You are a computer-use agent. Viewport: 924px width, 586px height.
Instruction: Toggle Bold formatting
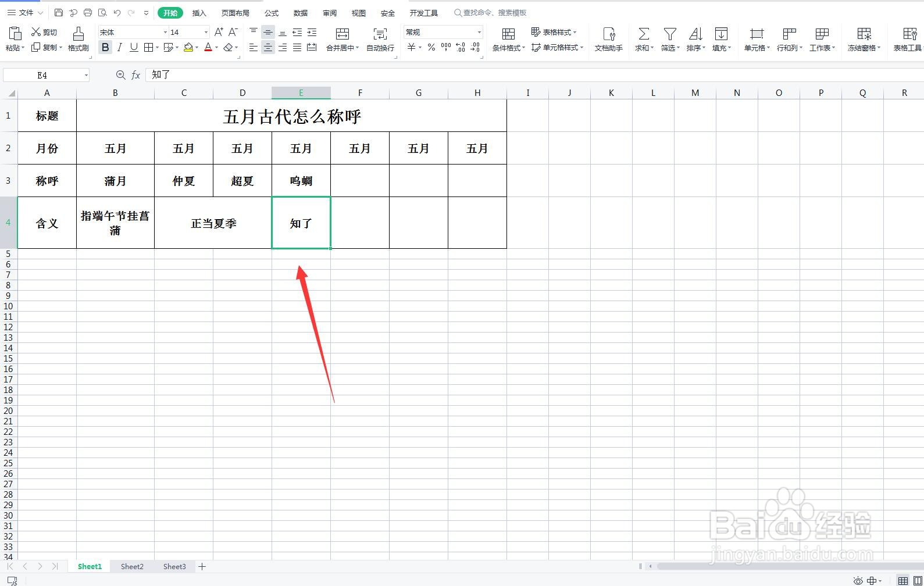pos(105,47)
